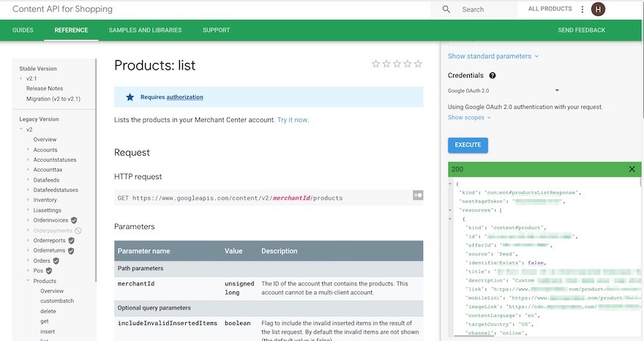
Task: Expand Show standard parameters
Action: 493,56
